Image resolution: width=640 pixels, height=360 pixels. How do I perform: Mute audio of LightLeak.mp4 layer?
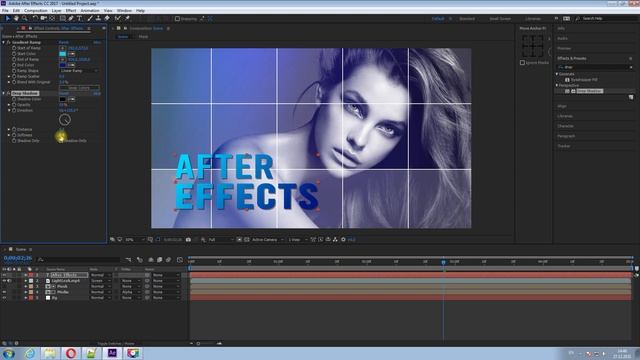[x=9, y=281]
